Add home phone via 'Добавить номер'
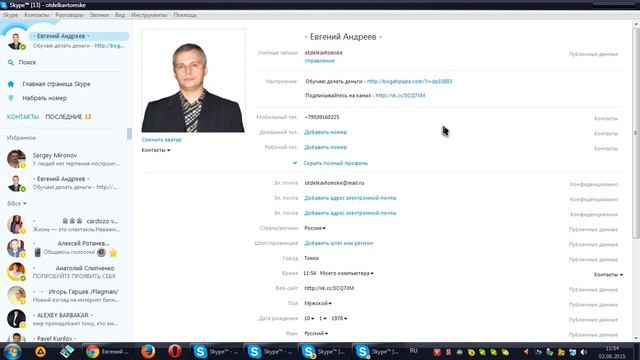The image size is (640, 360). click(325, 132)
